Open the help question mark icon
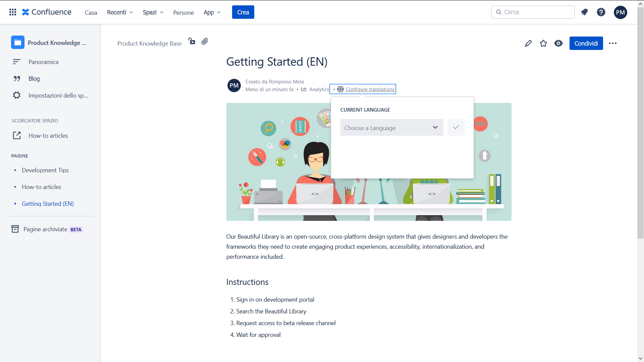644x362 pixels. (x=601, y=12)
